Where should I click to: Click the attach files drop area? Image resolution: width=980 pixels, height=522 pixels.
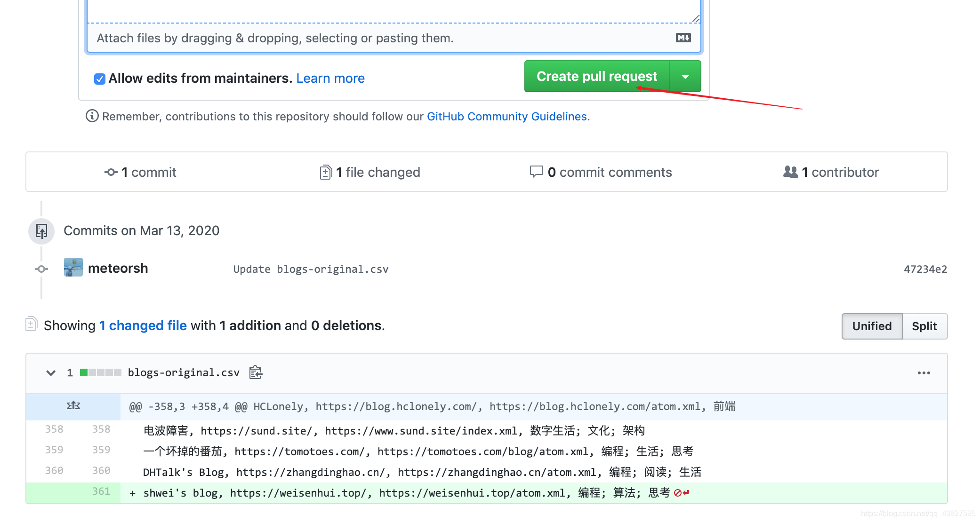tap(394, 38)
